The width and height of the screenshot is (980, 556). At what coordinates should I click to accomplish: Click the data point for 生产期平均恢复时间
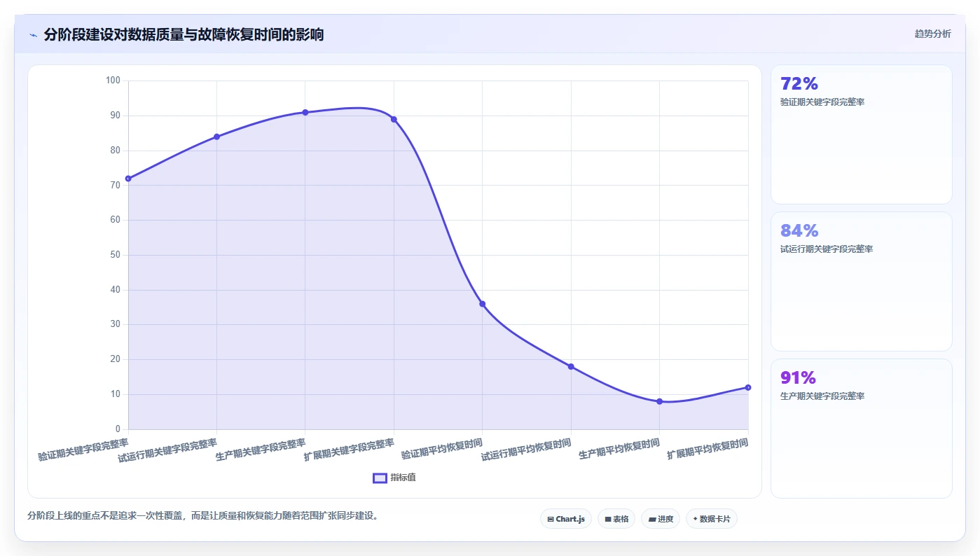[660, 401]
